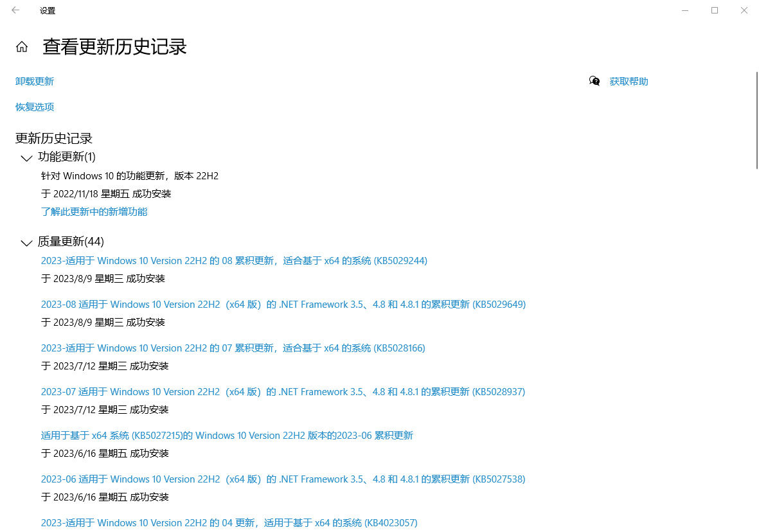Image resolution: width=759 pixels, height=532 pixels.
Task: Open the KB5027538 .NET Framework update link
Action: coord(283,479)
